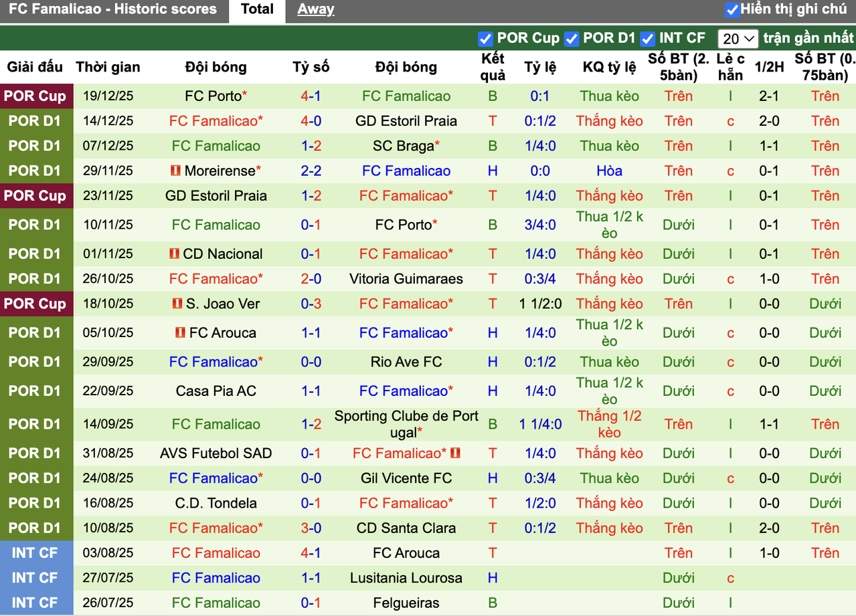856x616 pixels.
Task: Click the POR Cup league label on 19/12/25
Action: pos(35,96)
